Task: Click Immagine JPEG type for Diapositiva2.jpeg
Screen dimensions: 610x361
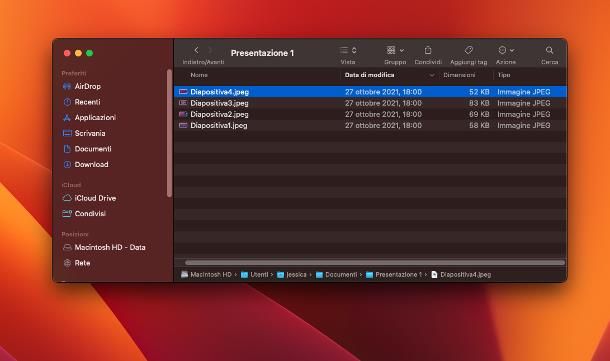Action: click(x=524, y=114)
